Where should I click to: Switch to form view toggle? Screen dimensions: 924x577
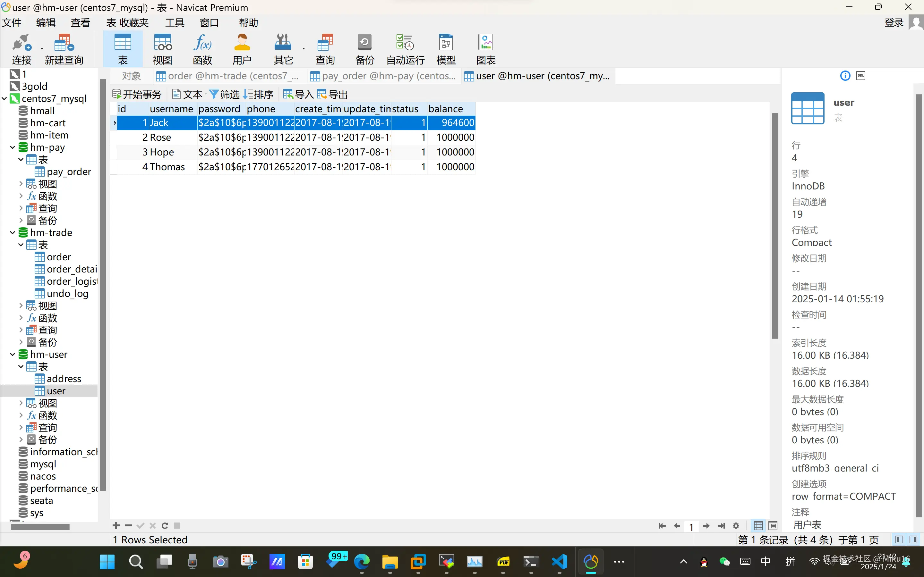pos(773,526)
